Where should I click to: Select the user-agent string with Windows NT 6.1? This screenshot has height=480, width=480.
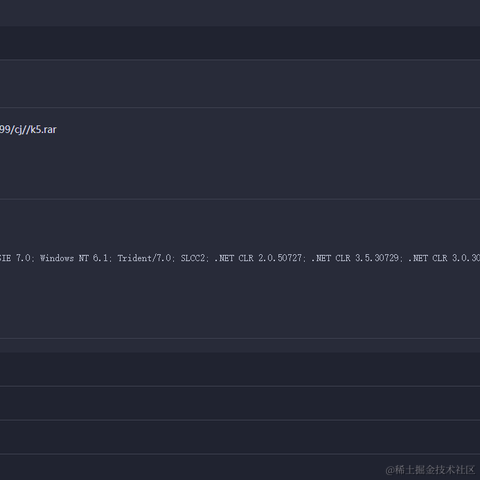[240, 258]
